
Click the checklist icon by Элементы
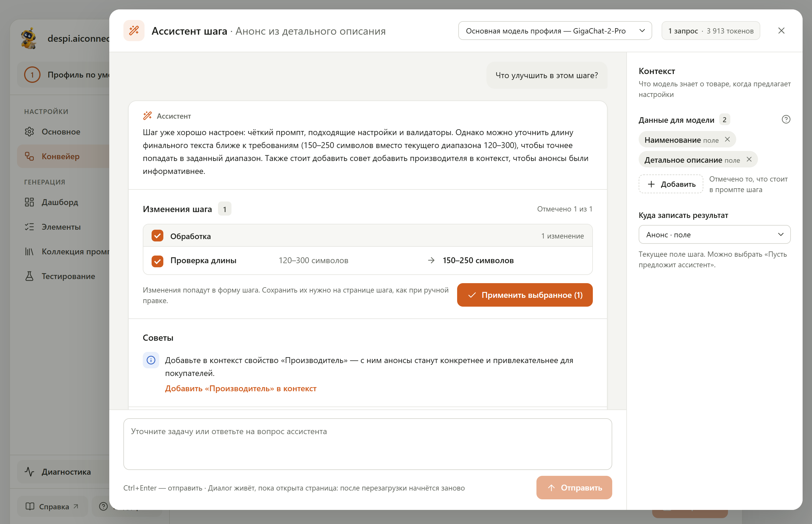[x=29, y=227]
